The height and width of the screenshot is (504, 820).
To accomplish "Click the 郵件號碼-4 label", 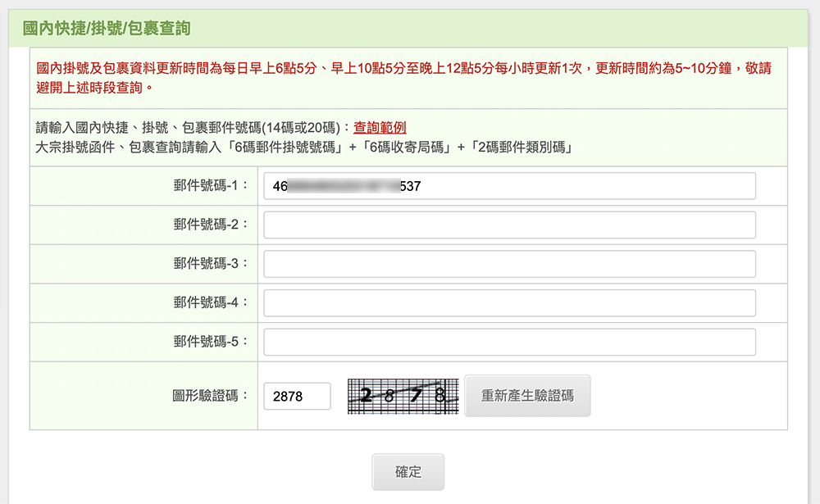I will 211,302.
